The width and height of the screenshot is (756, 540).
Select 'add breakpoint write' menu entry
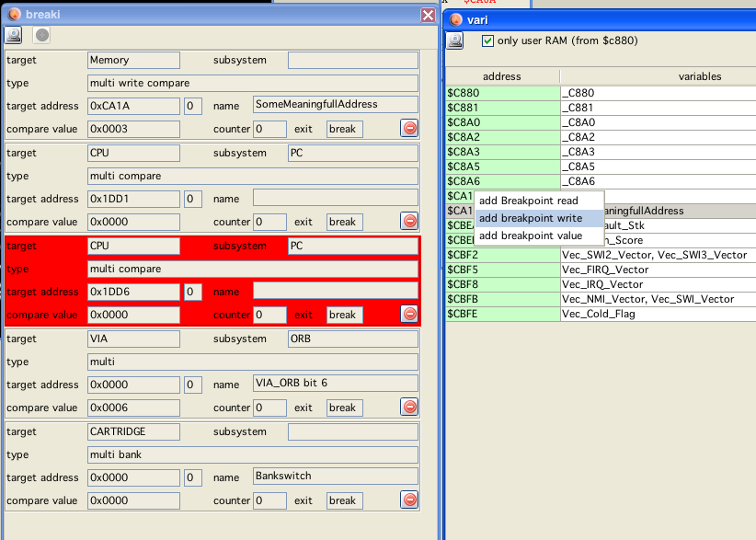pyautogui.click(x=530, y=218)
